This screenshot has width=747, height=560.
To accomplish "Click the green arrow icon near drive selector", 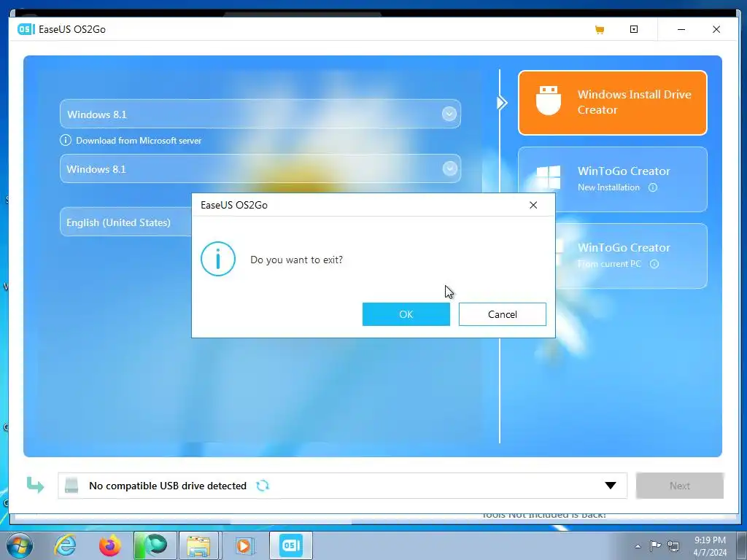I will (x=35, y=485).
